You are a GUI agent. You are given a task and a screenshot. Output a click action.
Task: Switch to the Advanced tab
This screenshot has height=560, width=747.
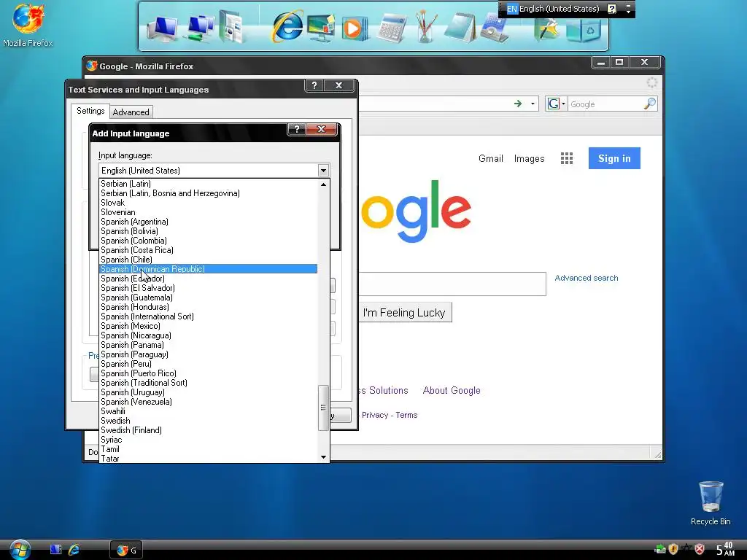pyautogui.click(x=131, y=112)
